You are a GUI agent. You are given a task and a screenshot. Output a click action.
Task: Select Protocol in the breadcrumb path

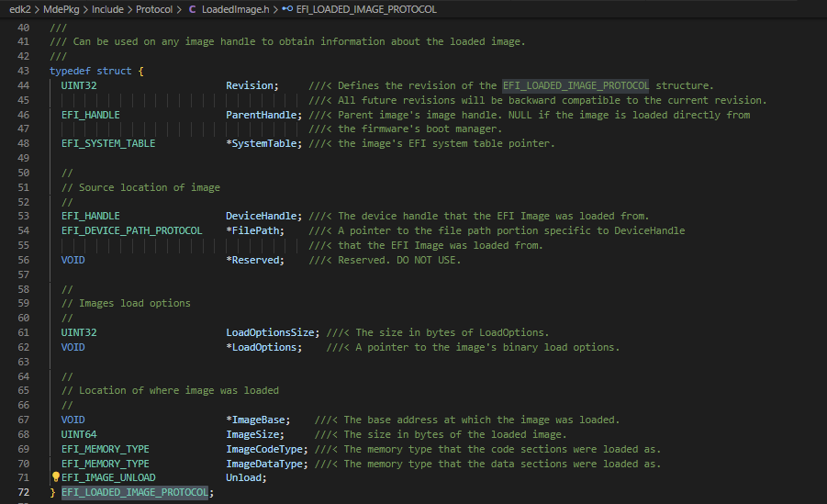click(154, 9)
